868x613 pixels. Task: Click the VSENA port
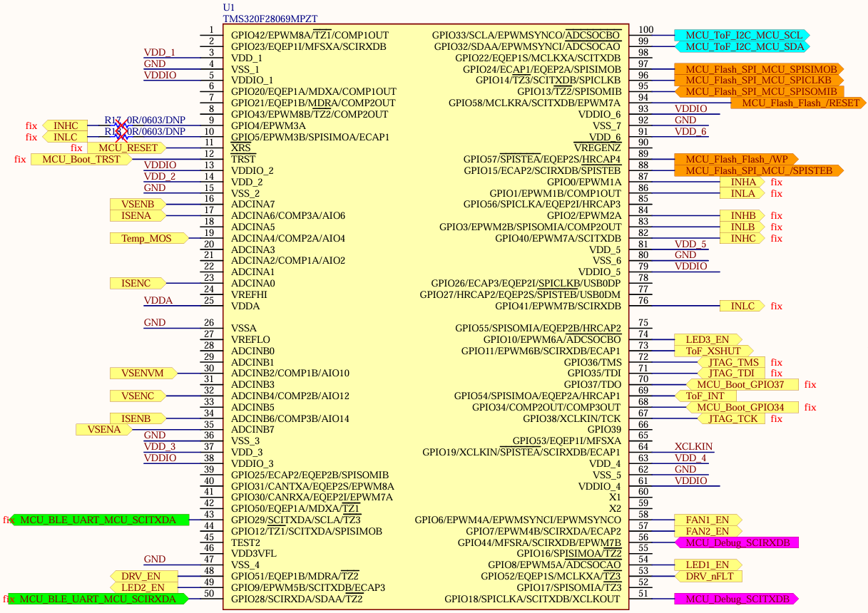(103, 429)
